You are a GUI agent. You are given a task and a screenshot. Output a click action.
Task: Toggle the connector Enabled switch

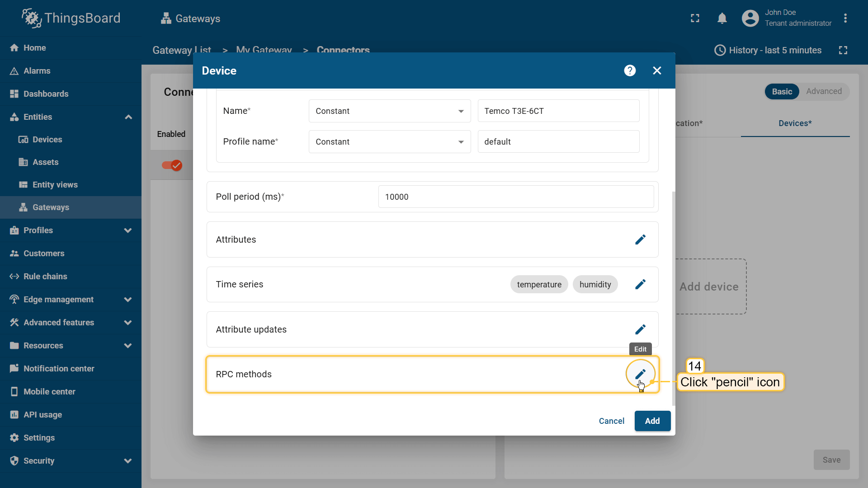tap(172, 165)
